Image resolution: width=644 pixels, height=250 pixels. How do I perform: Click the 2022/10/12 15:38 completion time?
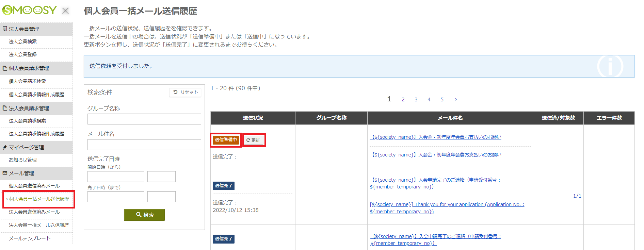tap(236, 210)
